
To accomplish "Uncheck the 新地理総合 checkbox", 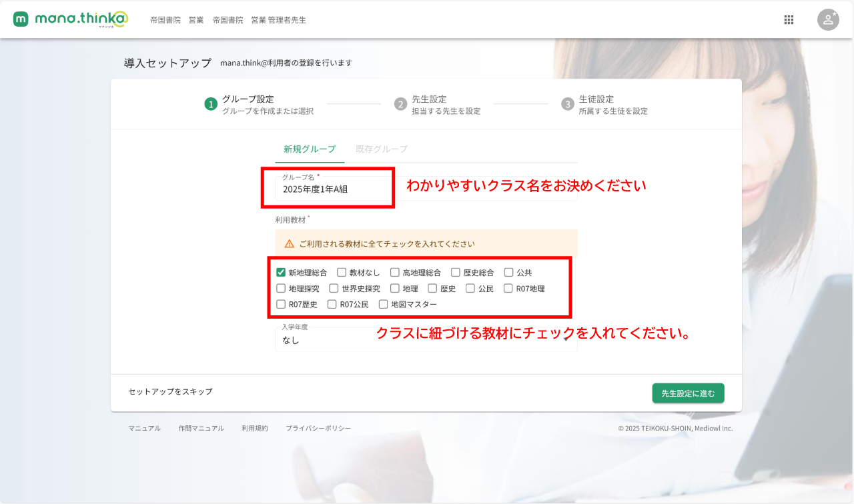I will click(281, 272).
